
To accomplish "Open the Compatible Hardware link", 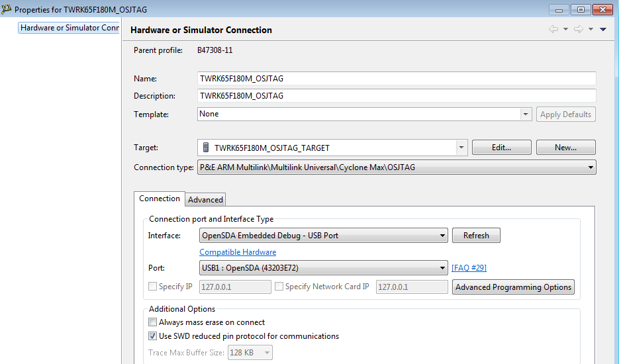I will click(x=238, y=252).
